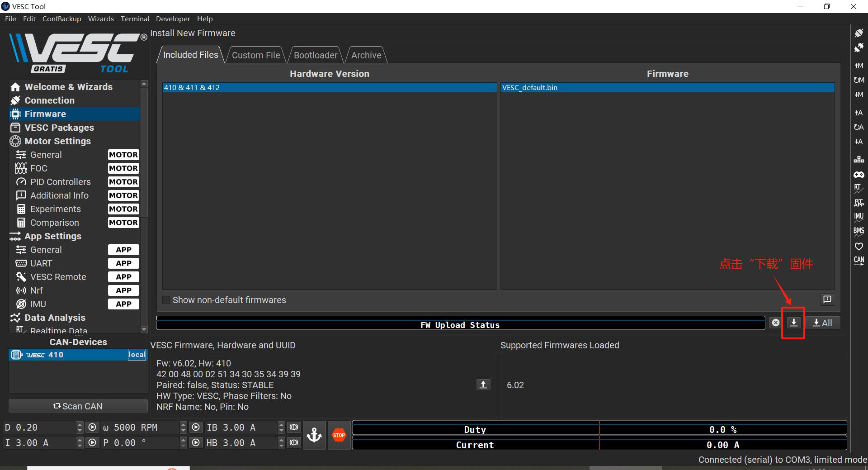
Task: Switch to the Custom File tab
Action: pos(256,55)
